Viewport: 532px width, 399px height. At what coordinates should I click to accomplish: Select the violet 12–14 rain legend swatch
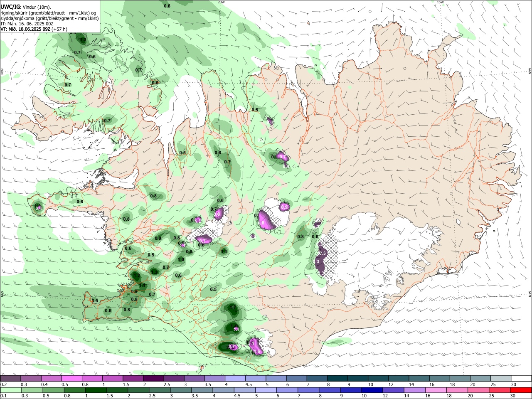click(x=393, y=390)
